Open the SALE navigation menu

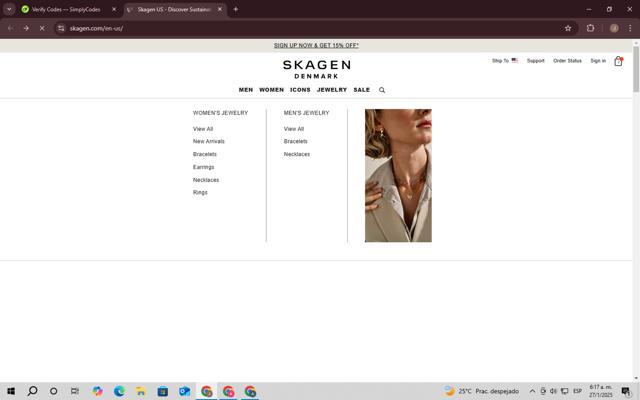[x=362, y=90]
